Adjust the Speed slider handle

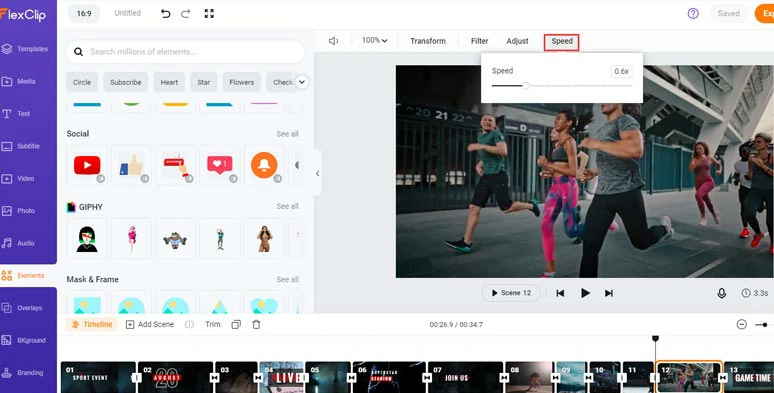coord(526,86)
